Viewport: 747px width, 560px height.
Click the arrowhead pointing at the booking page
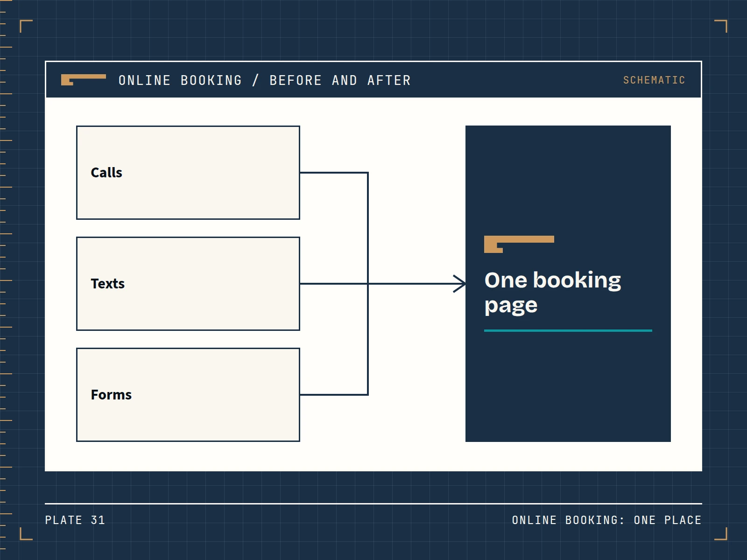460,284
